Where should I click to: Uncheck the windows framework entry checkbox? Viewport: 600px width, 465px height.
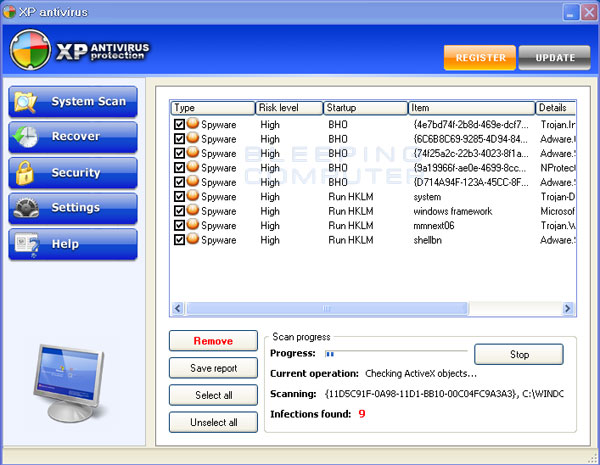(x=179, y=211)
